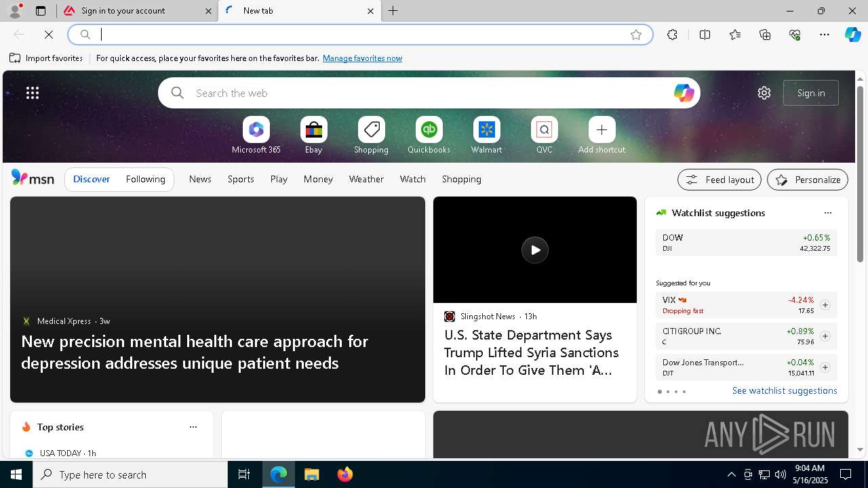Launch Copilot from the toolbar
This screenshot has width=868, height=488.
click(852, 35)
